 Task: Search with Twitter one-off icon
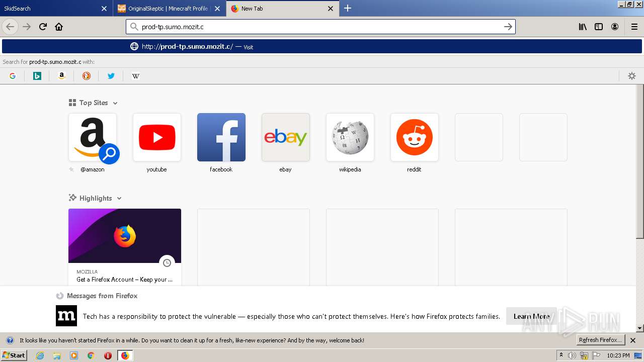tap(111, 76)
